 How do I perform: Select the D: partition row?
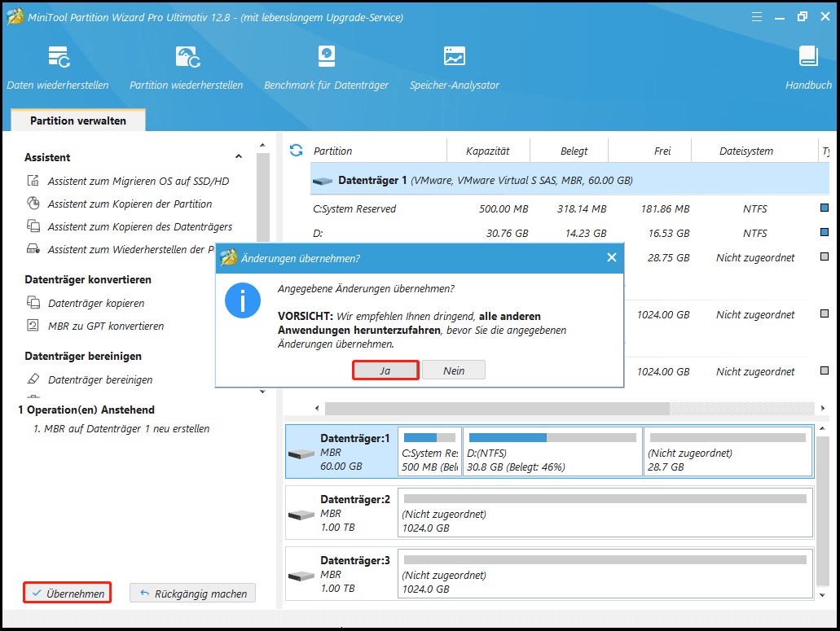point(570,234)
